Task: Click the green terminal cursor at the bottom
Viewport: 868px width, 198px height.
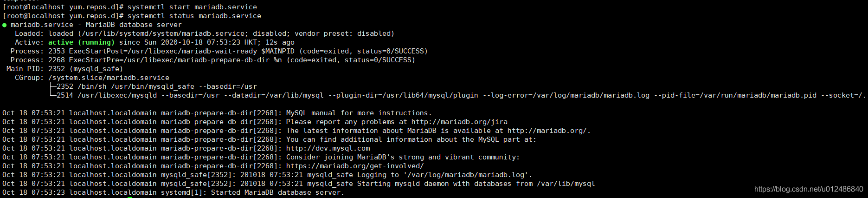Action: 130,197
